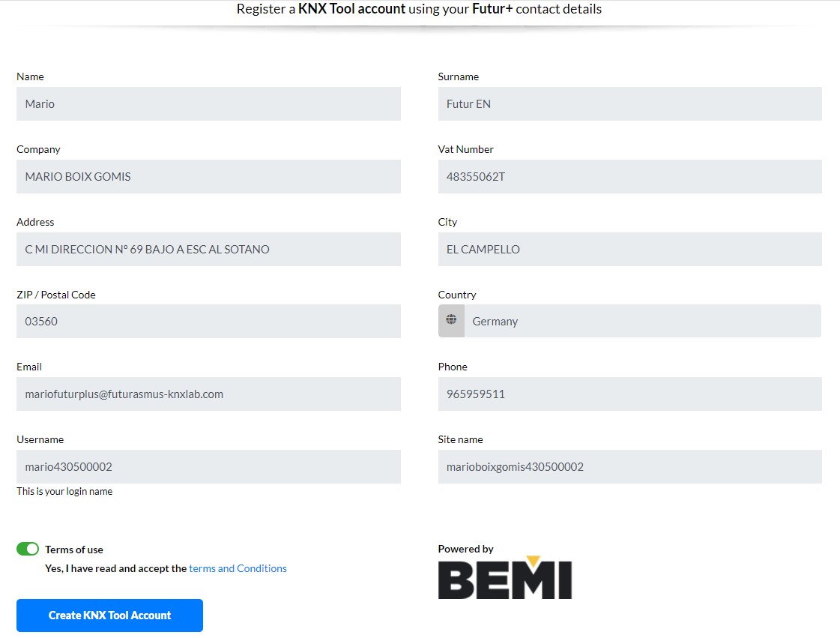This screenshot has width=840, height=638.
Task: Click the Phone number field
Action: [629, 394]
